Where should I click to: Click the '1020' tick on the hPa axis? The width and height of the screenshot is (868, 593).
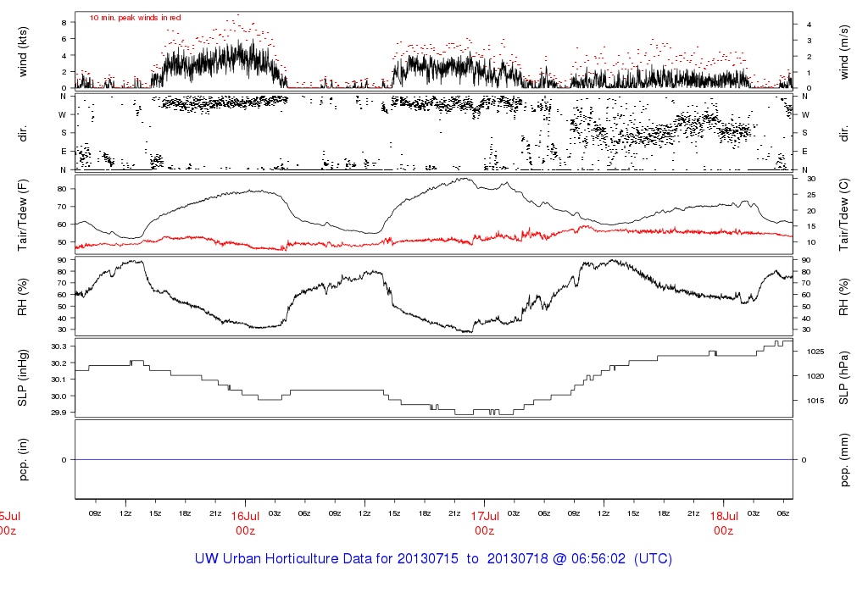pyautogui.click(x=815, y=376)
